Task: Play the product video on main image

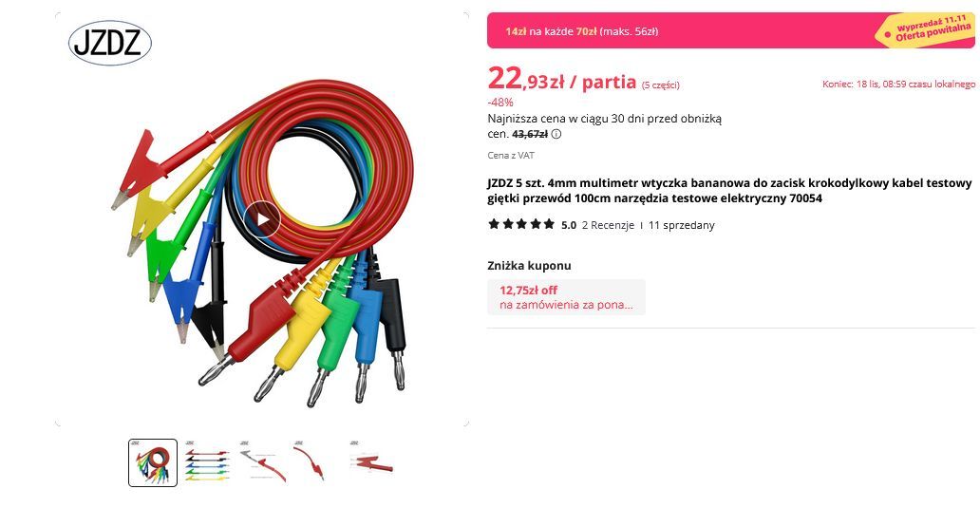Action: pos(262,219)
